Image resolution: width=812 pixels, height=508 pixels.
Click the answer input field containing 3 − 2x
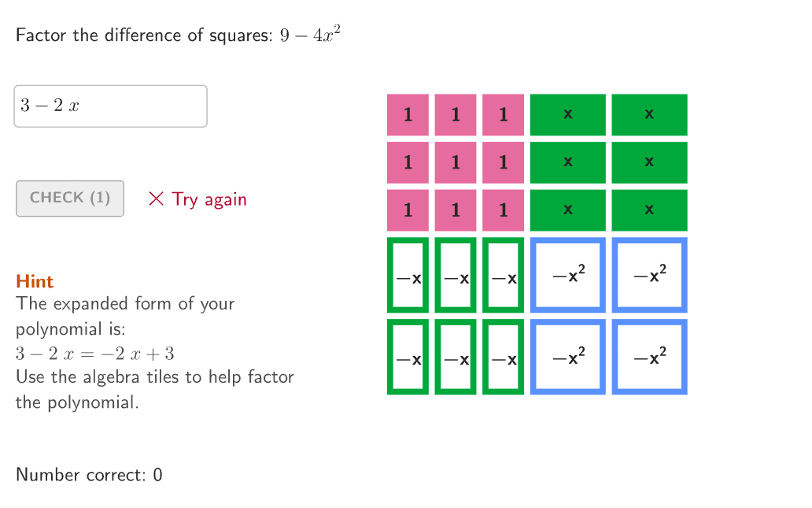pyautogui.click(x=110, y=106)
